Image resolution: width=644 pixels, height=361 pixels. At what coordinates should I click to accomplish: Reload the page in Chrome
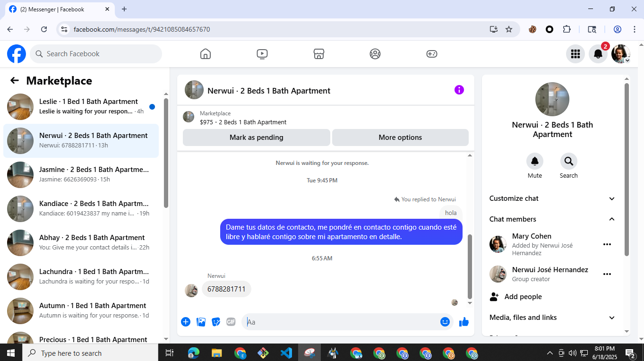point(44,29)
